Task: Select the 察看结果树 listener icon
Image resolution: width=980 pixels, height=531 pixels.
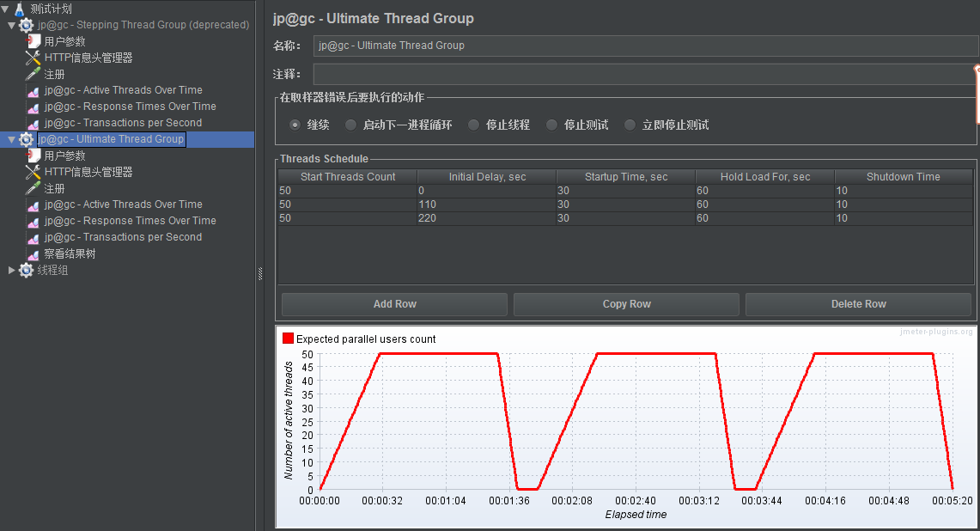Action: point(33,254)
